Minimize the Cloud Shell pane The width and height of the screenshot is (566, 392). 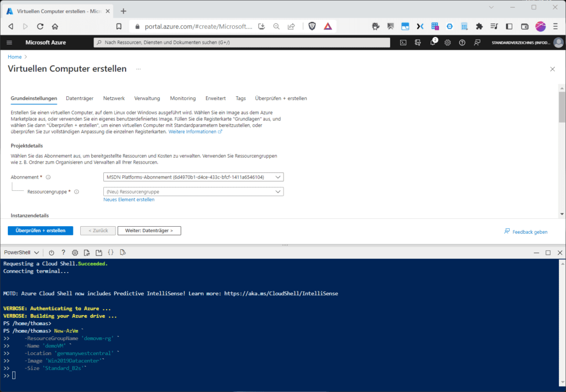(x=536, y=253)
